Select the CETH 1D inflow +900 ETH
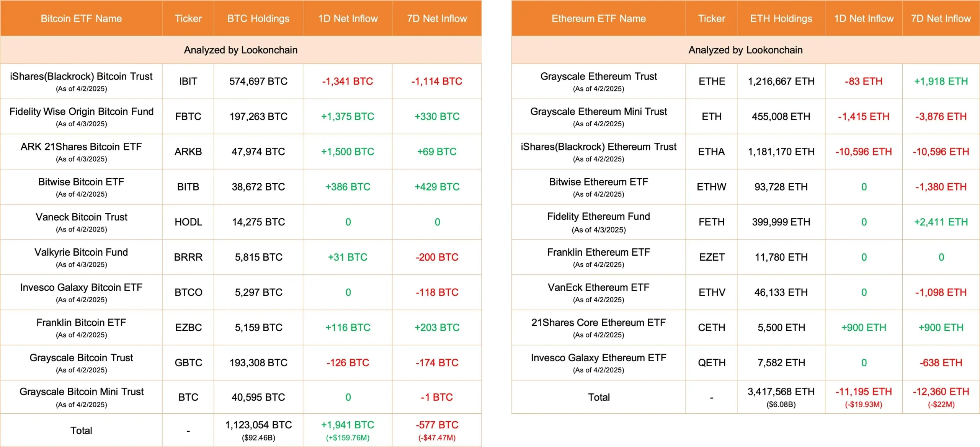This screenshot has width=980, height=447. coord(864,328)
